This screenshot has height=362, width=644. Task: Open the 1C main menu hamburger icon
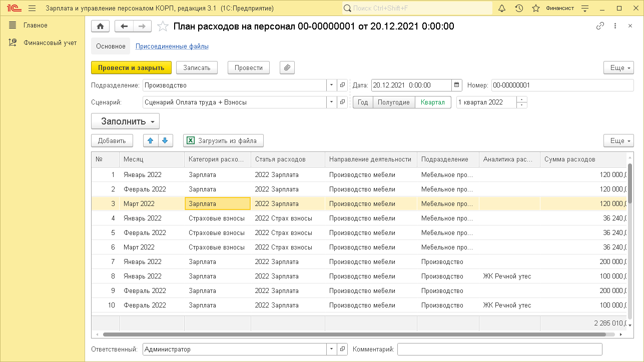32,8
